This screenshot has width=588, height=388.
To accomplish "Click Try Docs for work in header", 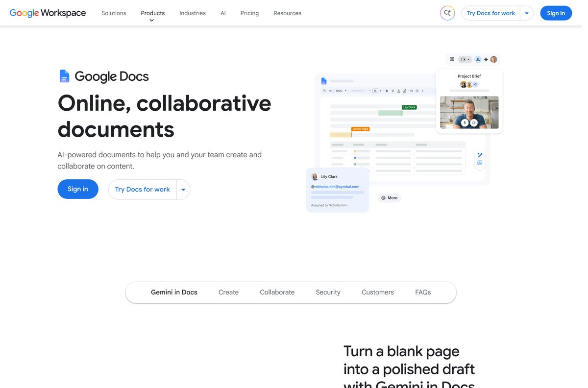I will tap(490, 13).
